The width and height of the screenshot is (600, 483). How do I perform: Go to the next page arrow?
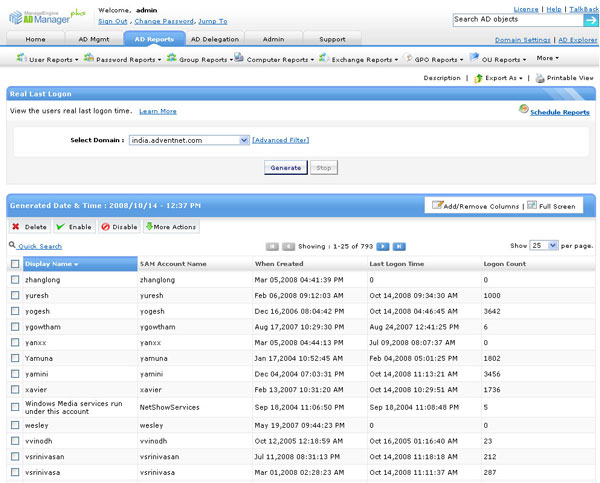(383, 245)
